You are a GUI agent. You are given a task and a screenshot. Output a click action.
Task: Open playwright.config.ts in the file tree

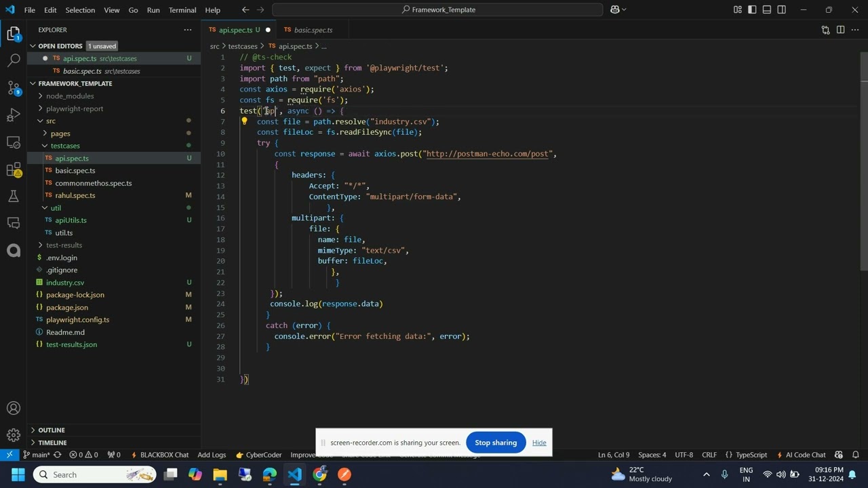77,320
